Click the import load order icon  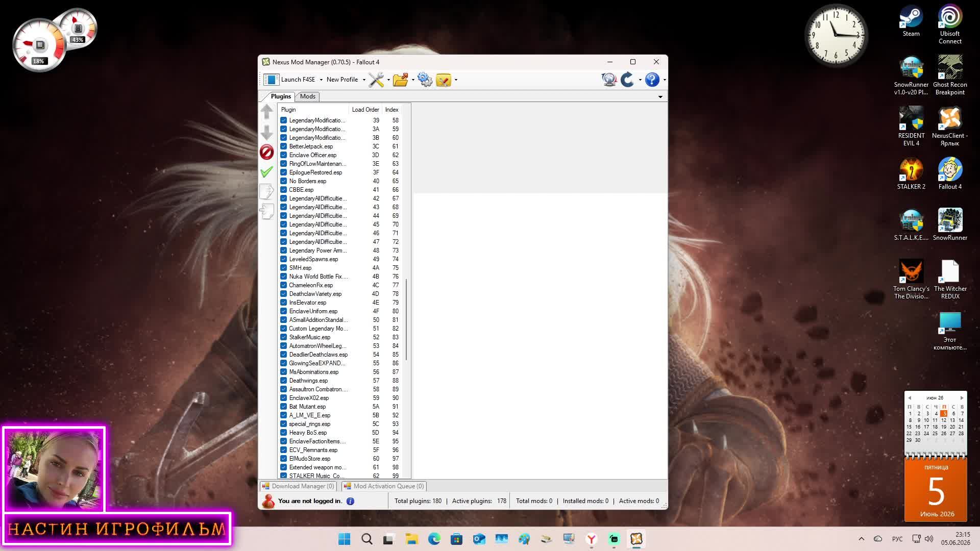266,211
